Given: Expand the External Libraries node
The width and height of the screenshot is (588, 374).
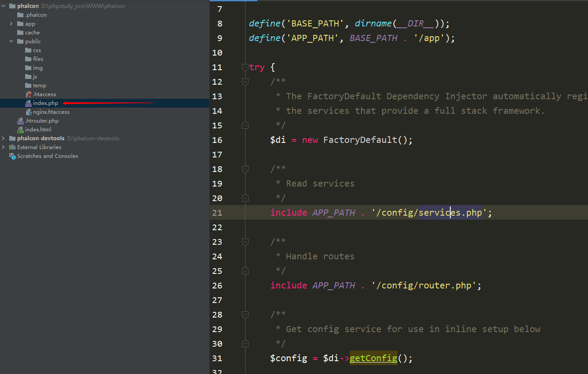Looking at the screenshot, I should [4, 147].
